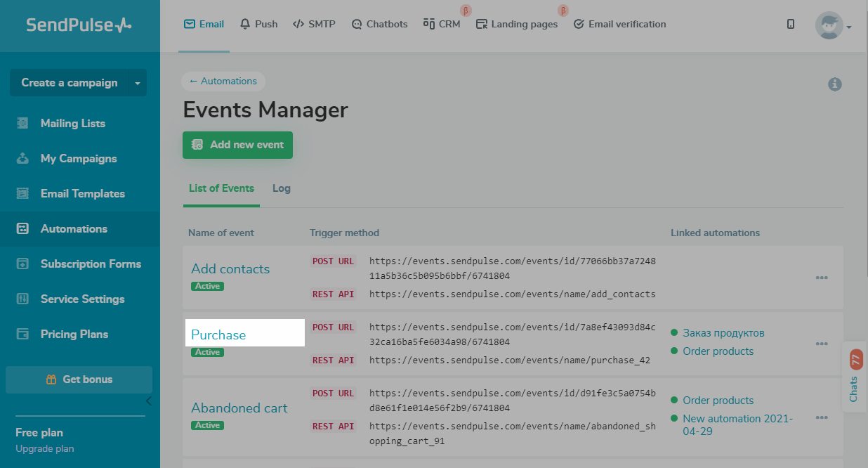Open Order products automation under Abandoned cart
The width and height of the screenshot is (868, 468).
(718, 401)
